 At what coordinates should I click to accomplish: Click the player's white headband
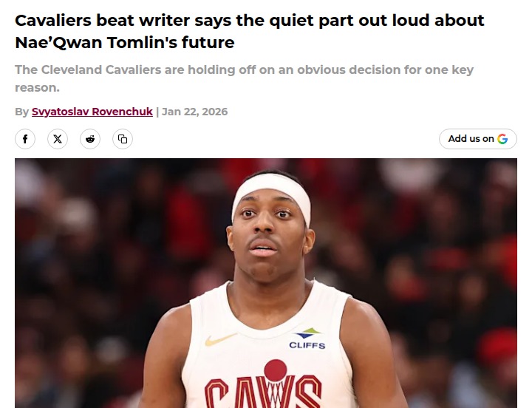pyautogui.click(x=271, y=197)
